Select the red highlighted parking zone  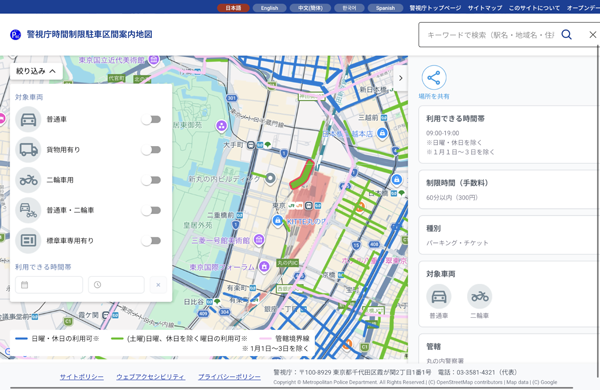click(302, 175)
